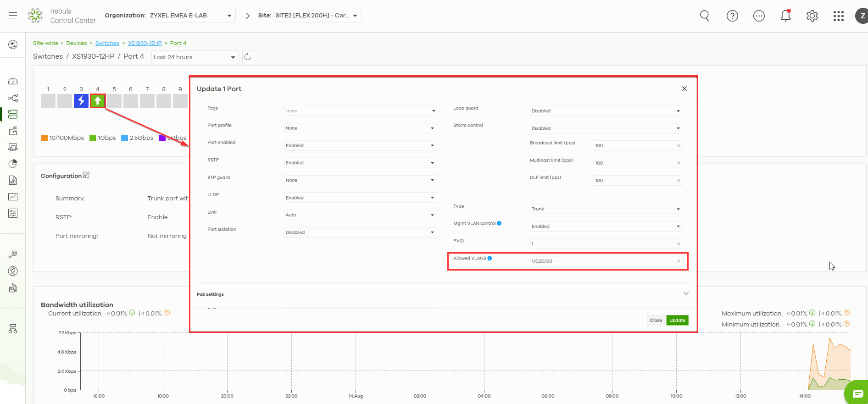Viewport: 868px width, 404px height.
Task: Click the Switches breadcrumb link
Action: 107,43
